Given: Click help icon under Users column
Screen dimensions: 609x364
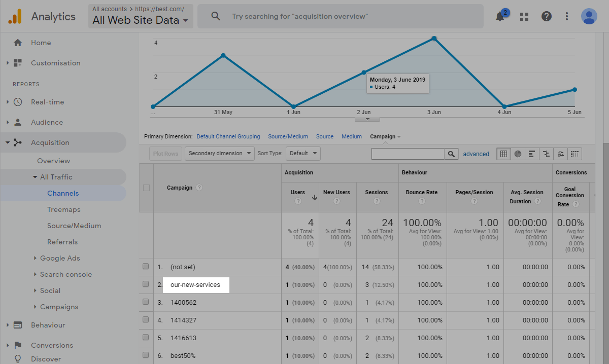Looking at the screenshot, I should click(298, 201).
